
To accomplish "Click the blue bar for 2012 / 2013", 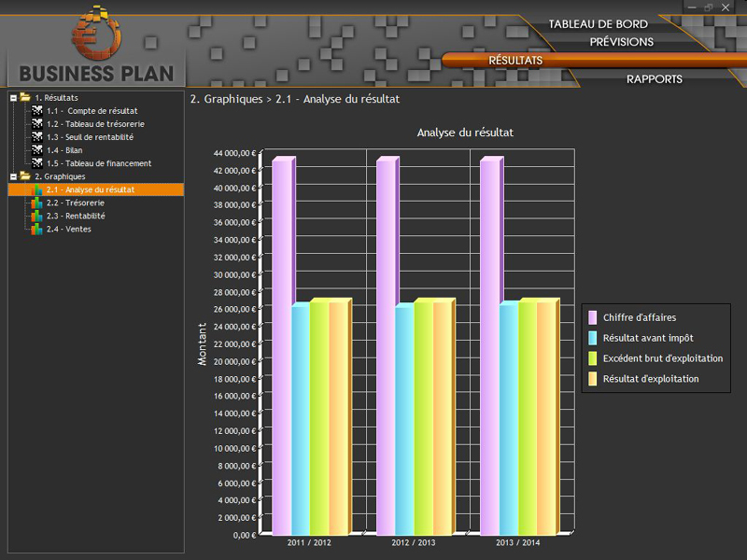I will point(404,421).
